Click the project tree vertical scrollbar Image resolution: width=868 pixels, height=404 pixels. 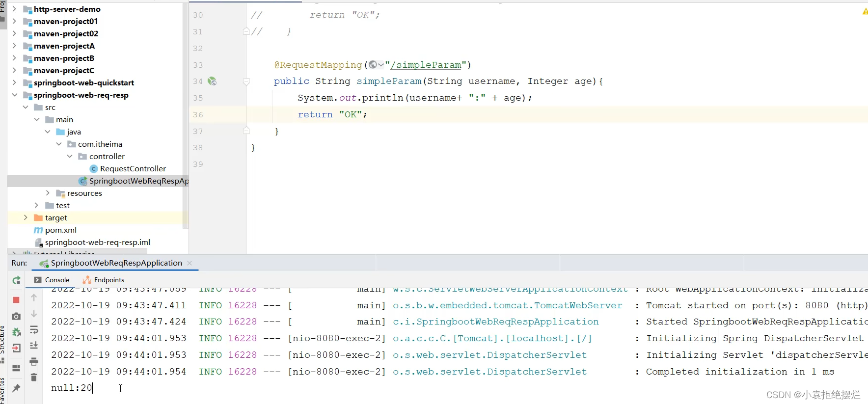click(185, 115)
